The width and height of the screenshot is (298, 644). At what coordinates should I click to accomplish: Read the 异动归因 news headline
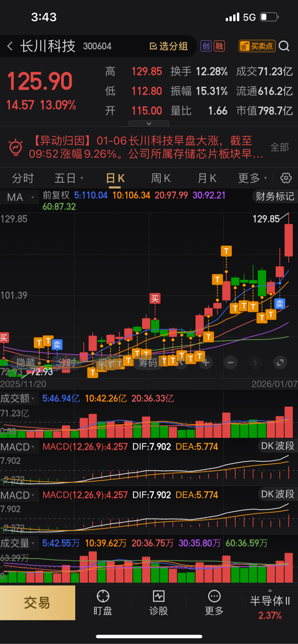(146, 147)
